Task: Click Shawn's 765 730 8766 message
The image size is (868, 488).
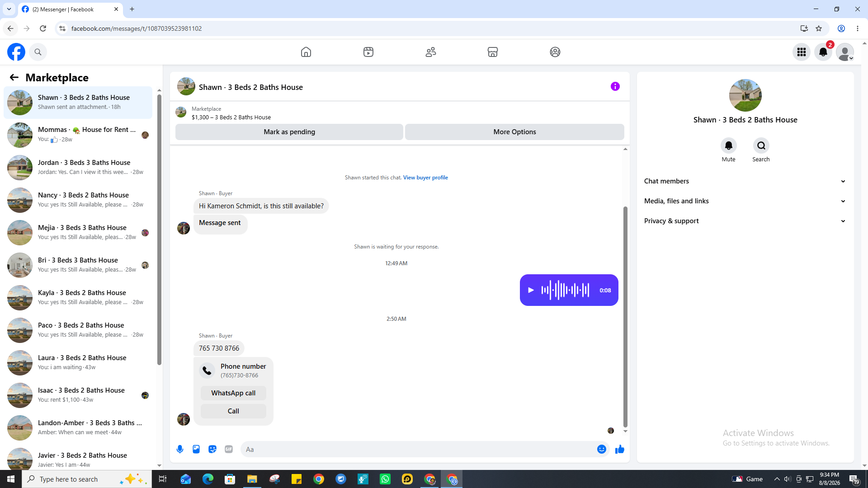Action: click(219, 348)
